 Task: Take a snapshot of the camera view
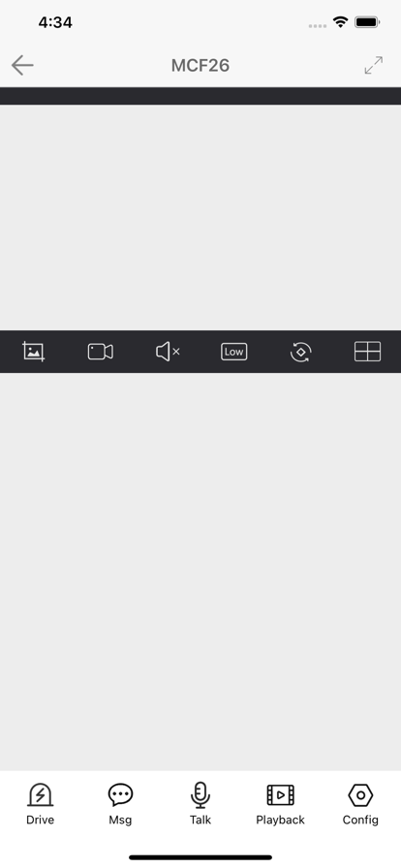[x=34, y=352]
